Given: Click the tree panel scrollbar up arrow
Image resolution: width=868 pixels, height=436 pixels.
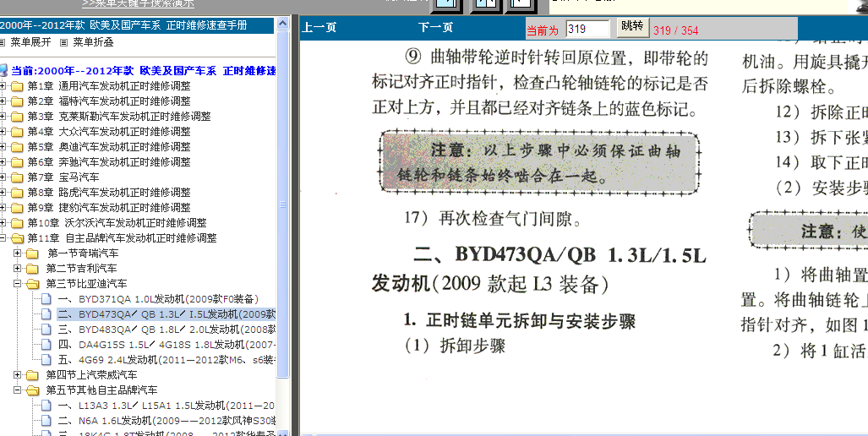Looking at the screenshot, I should (x=283, y=24).
